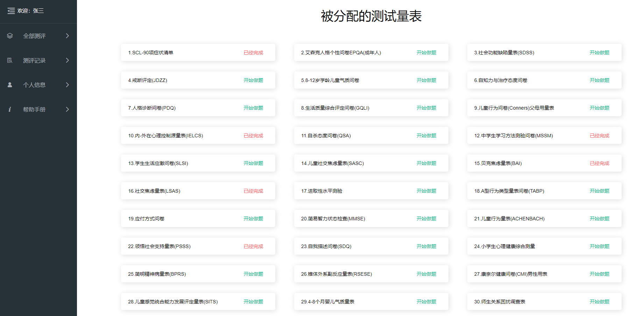Select the 15.贝克焦虑量表(BAI) title text
This screenshot has width=644, height=316.
pos(498,163)
